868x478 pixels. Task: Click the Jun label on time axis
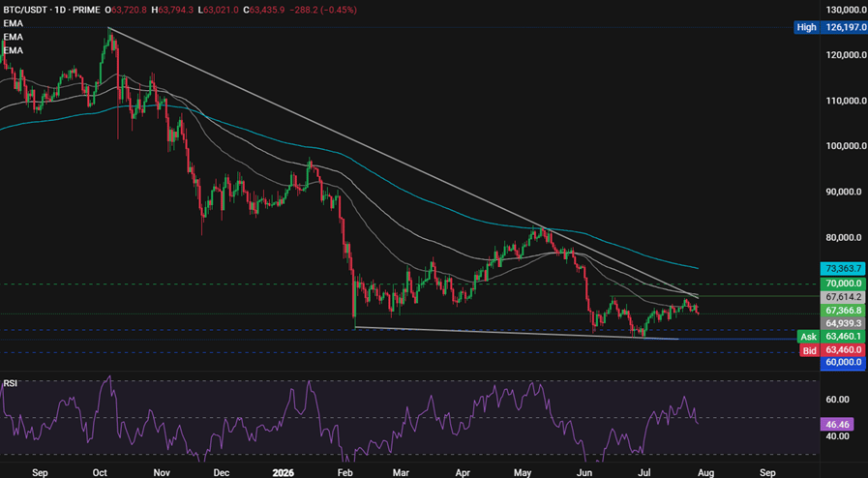(586, 473)
